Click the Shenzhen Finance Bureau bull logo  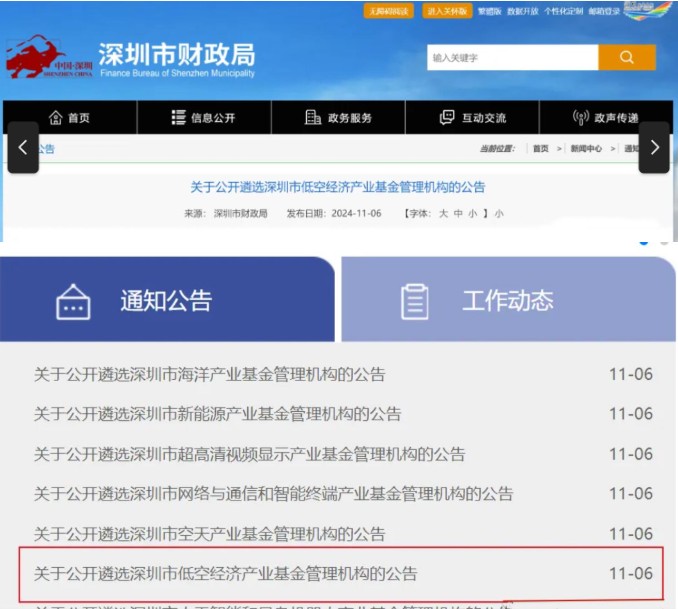(x=37, y=59)
